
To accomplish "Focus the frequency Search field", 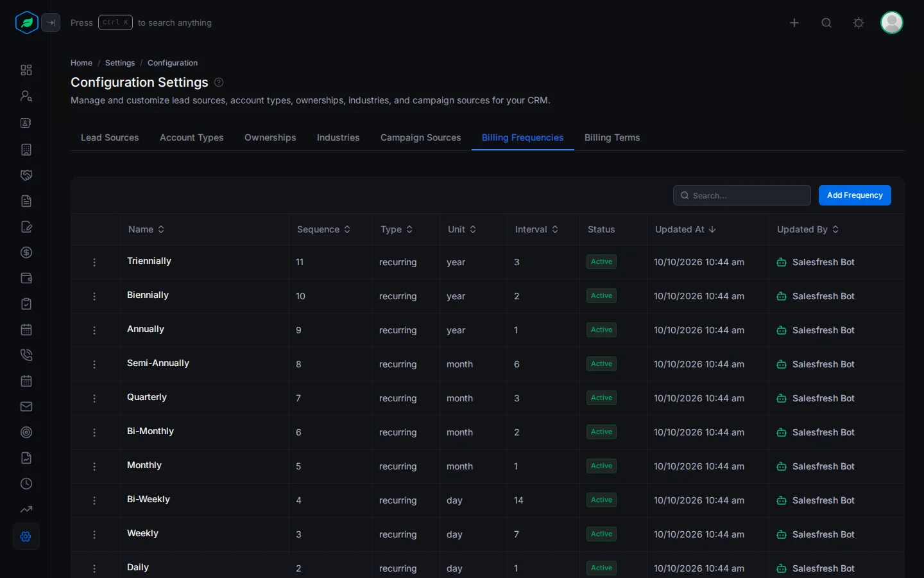I will 742,195.
